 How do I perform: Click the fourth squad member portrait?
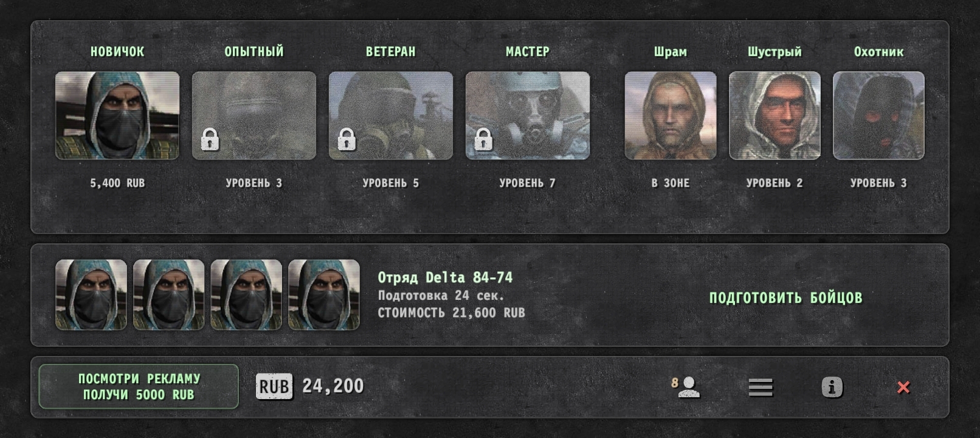[324, 295]
